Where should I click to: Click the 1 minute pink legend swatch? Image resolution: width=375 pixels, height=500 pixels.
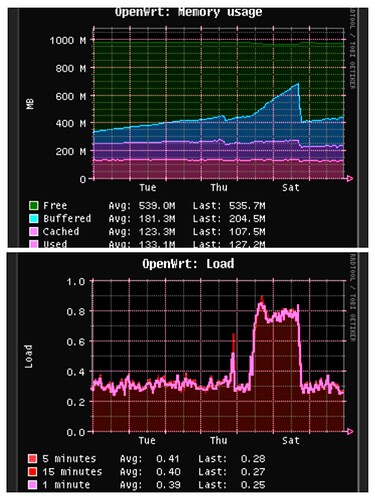tap(33, 485)
